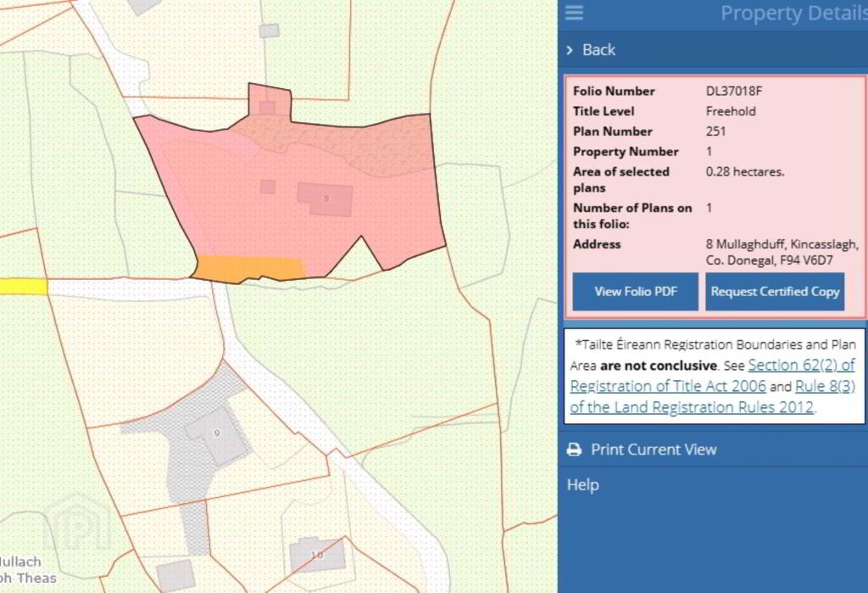
Task: Click the Property Details header title
Action: click(793, 14)
